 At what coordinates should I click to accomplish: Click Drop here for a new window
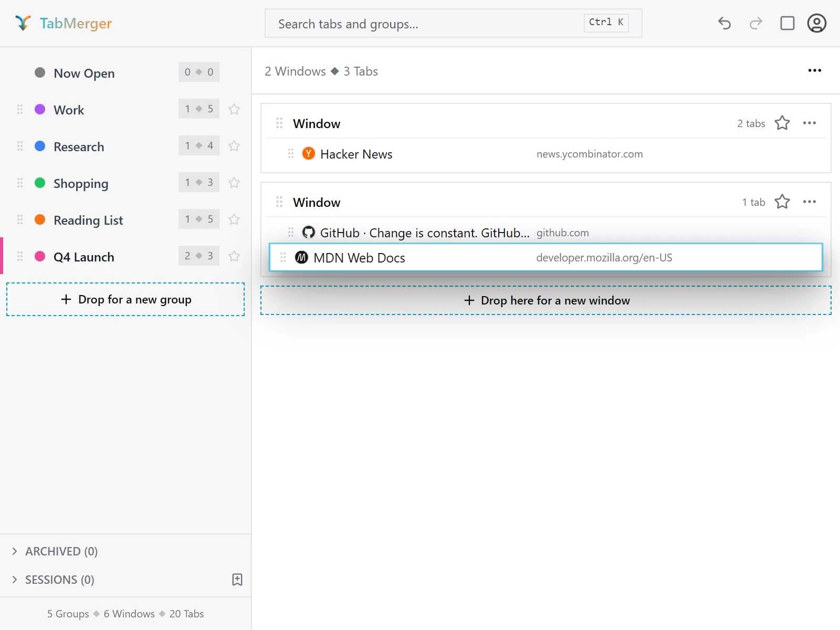pos(546,300)
